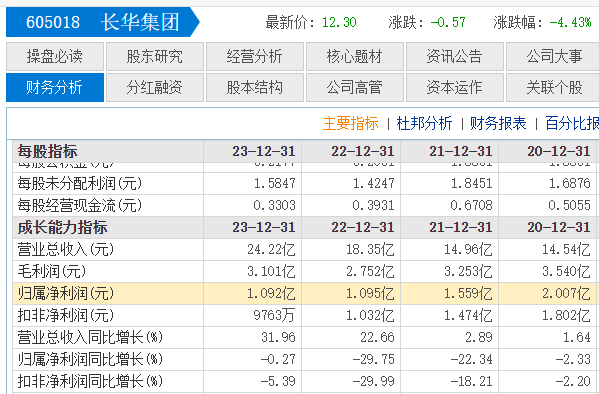599x394 pixels.
Task: Click the 605018 长华集团 stock banner
Action: coord(102,22)
